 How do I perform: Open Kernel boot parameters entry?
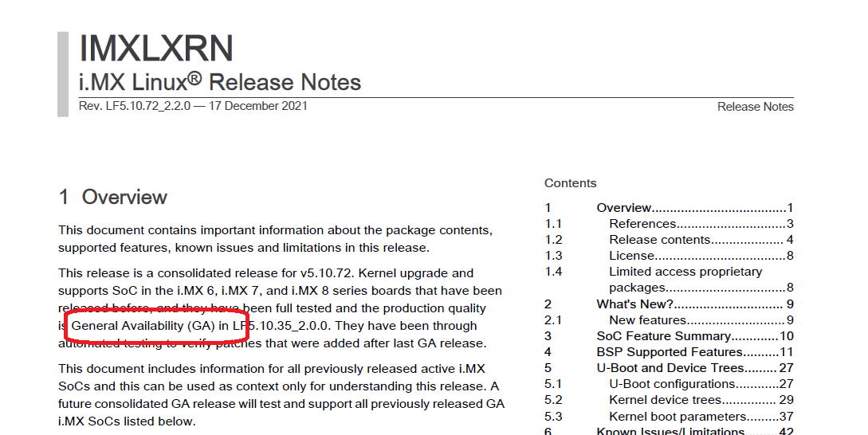[x=678, y=416]
